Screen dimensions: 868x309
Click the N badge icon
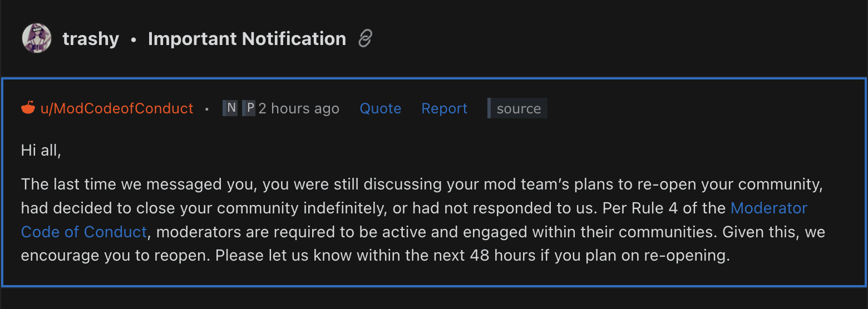(230, 108)
